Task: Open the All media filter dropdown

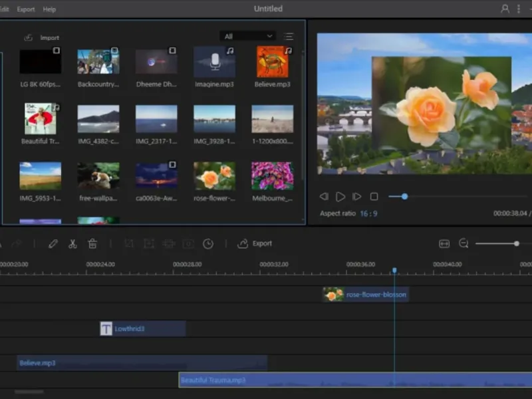Action: (x=247, y=37)
